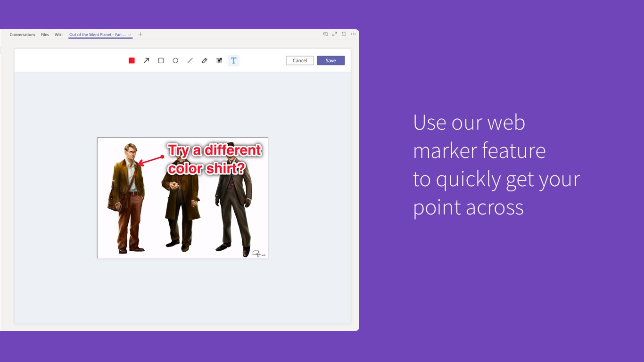644x362 pixels.
Task: Open the Wiki tab
Action: (x=58, y=34)
